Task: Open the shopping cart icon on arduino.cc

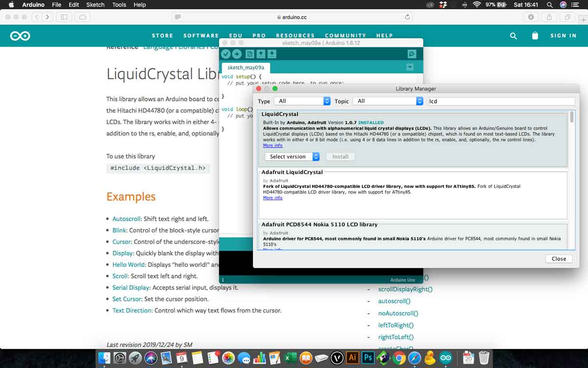Action: [x=535, y=36]
